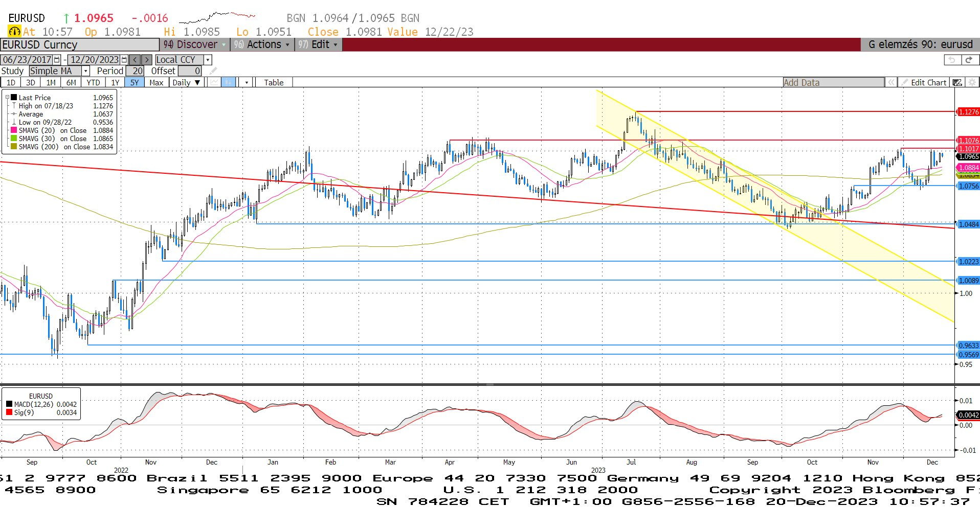Click the redo arrow button

[x=969, y=60]
